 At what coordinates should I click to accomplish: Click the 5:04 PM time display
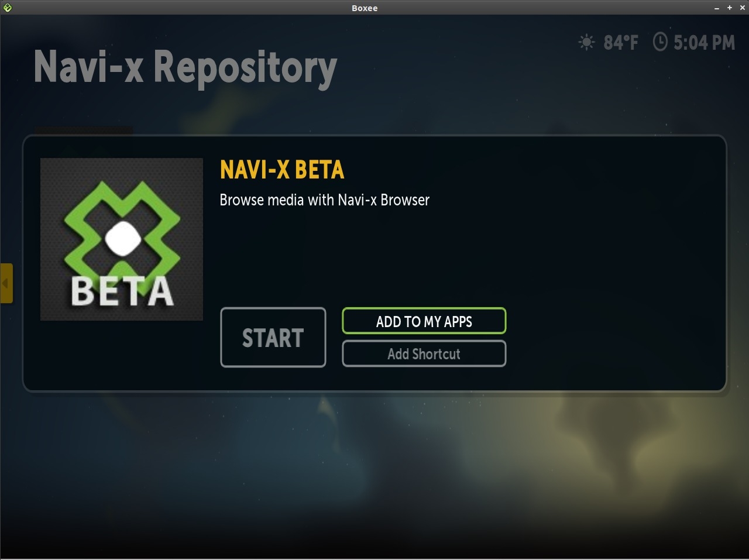click(704, 43)
